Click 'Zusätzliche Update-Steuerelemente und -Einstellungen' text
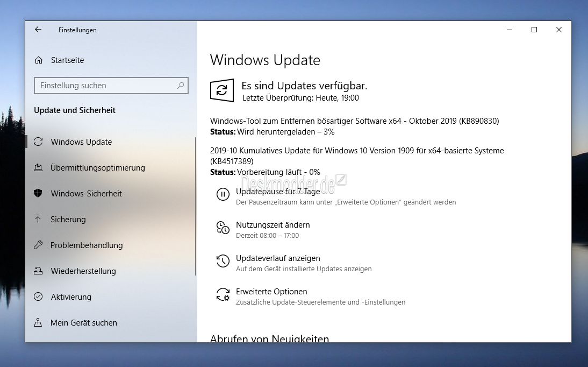This screenshot has height=367, width=588. 321,302
